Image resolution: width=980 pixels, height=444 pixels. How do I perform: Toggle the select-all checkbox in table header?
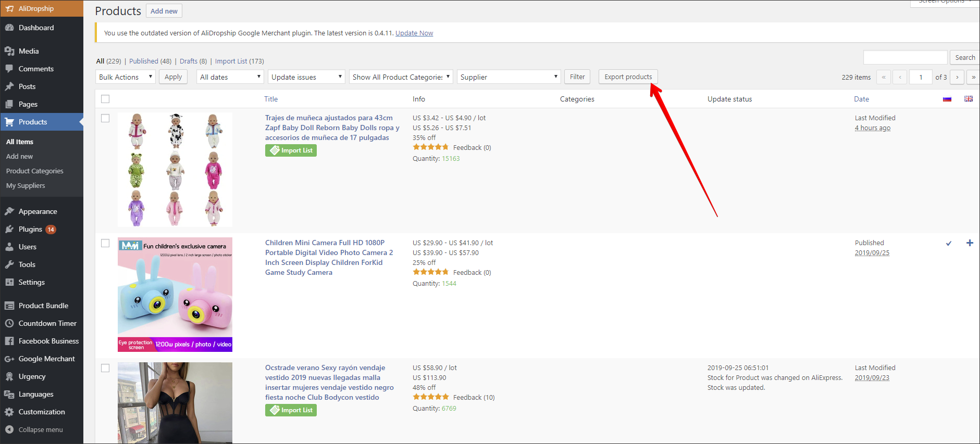coord(105,99)
